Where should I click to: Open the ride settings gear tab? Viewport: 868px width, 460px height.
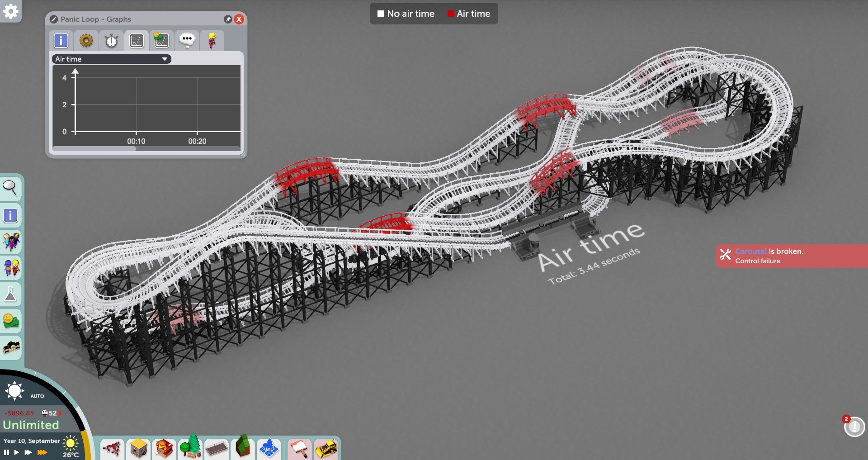[86, 41]
